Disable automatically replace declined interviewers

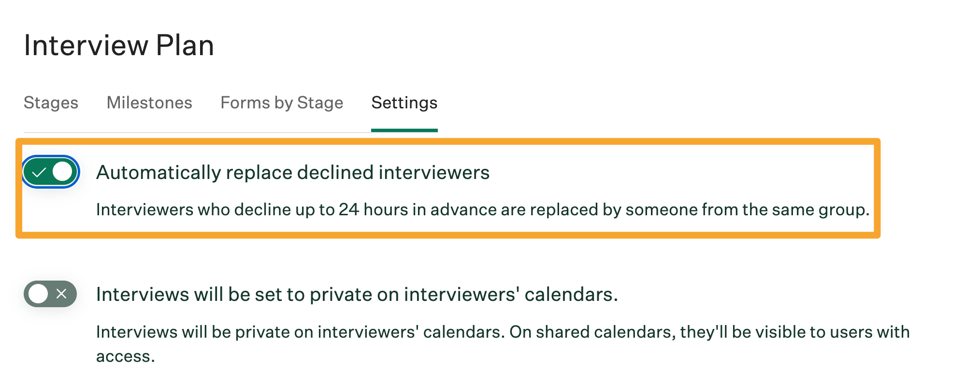(50, 171)
